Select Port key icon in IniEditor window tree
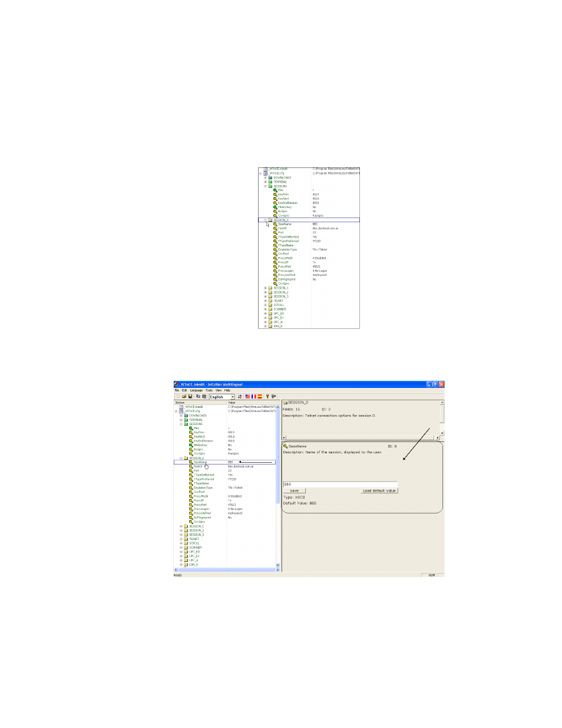 coord(191,470)
